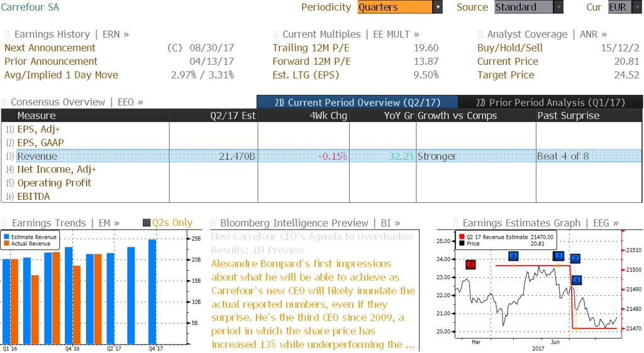Click the 4Wk Chg column header
The height and width of the screenshot is (353, 644).
pyautogui.click(x=304, y=116)
